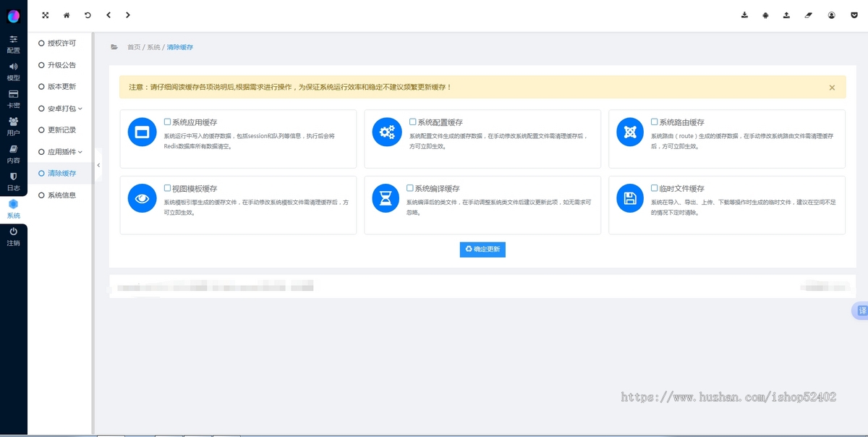The width and height of the screenshot is (868, 437).
Task: Click the blue eye icon for 视图模板缓存
Action: pyautogui.click(x=142, y=198)
